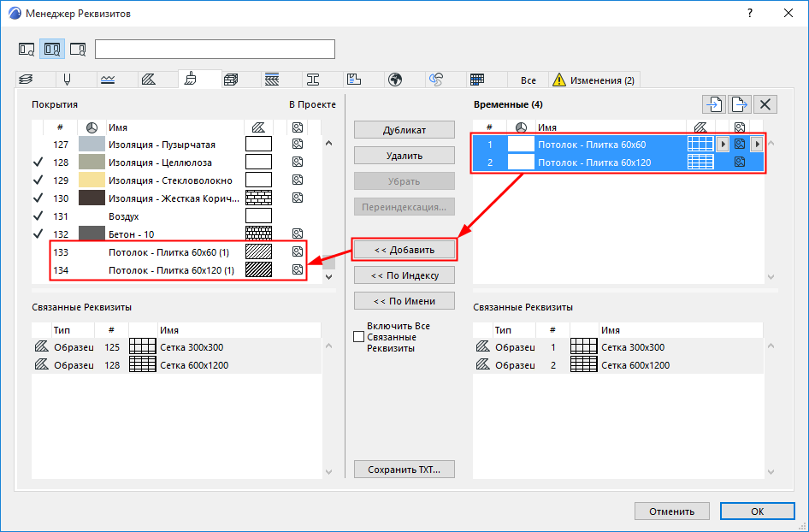Click the << Добавить button
Screen dimensions: 809x532
404,250
